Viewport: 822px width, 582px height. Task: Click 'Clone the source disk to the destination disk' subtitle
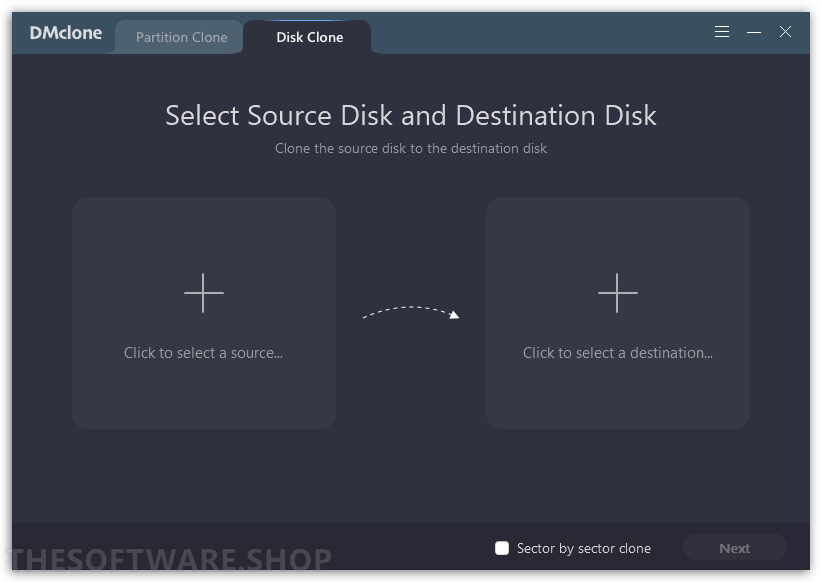pyautogui.click(x=411, y=148)
